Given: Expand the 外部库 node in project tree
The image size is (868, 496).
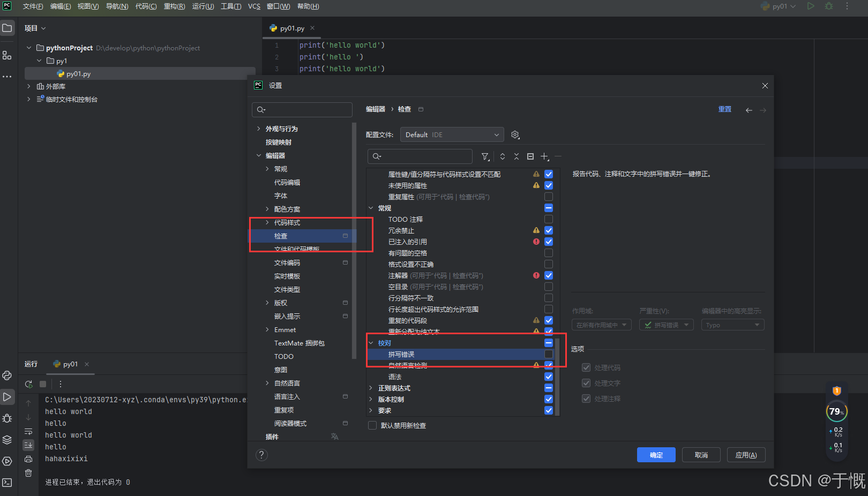Looking at the screenshot, I should pos(28,86).
